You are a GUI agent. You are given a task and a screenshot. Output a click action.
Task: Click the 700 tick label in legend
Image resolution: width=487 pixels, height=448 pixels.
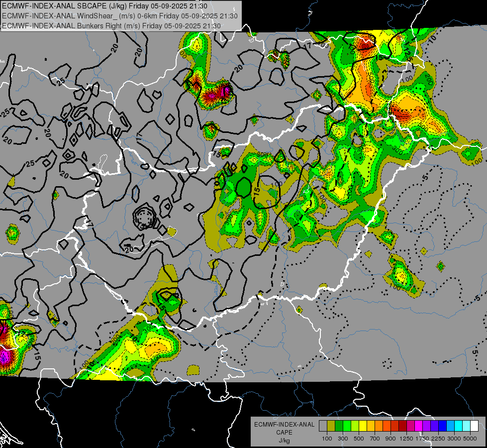[x=375, y=439]
